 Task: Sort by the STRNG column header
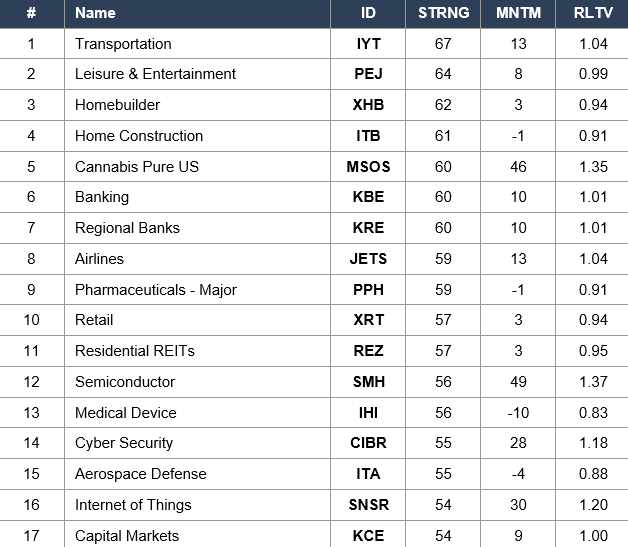click(x=443, y=13)
